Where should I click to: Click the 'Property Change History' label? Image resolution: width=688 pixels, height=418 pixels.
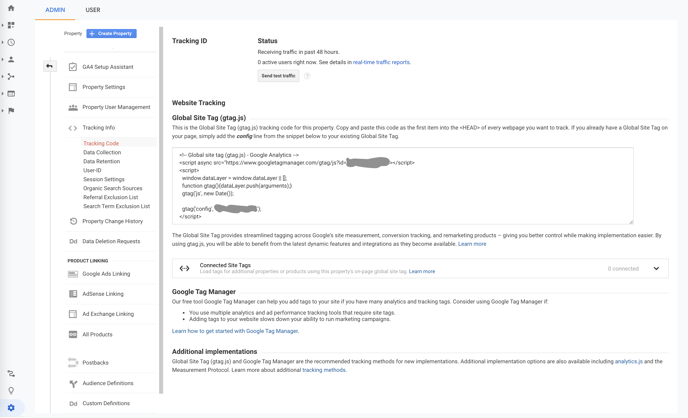click(x=113, y=221)
